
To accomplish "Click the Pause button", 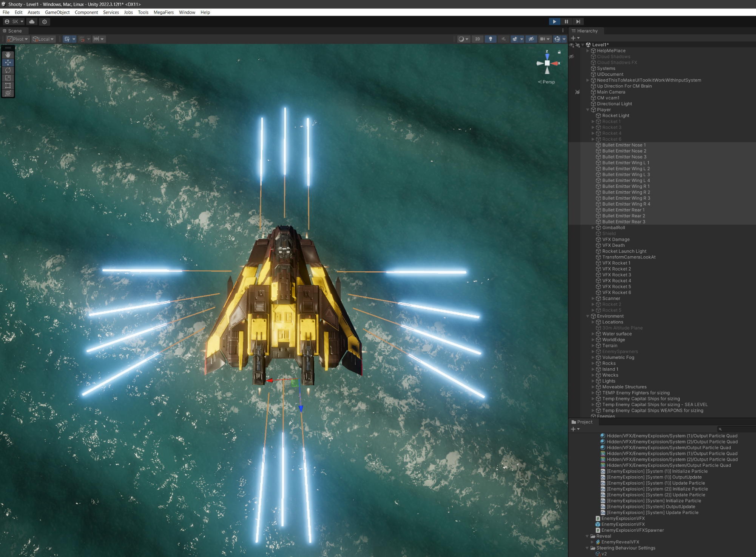I will click(566, 22).
